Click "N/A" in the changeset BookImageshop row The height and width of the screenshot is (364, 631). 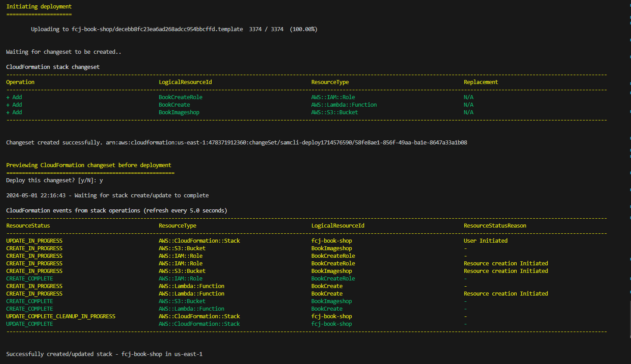(468, 112)
